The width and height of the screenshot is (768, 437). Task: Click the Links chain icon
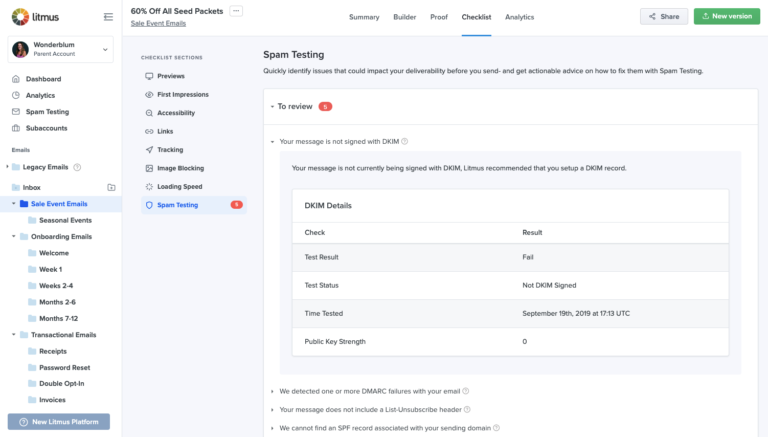(149, 131)
